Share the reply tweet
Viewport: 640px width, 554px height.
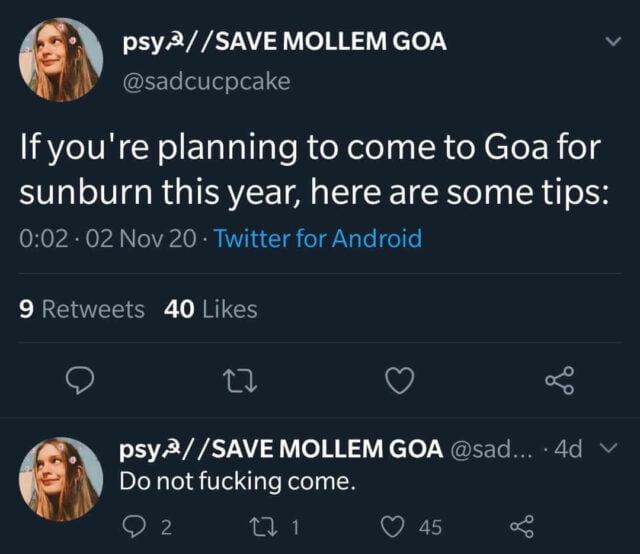(521, 526)
